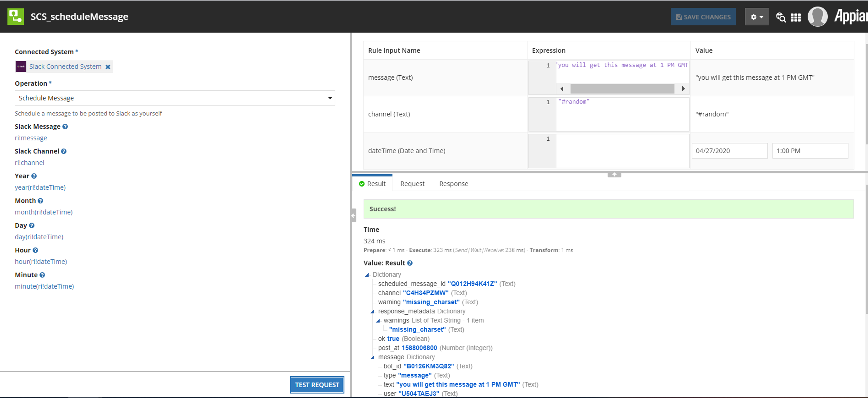
Task: Show help for Minute field
Action: point(42,275)
